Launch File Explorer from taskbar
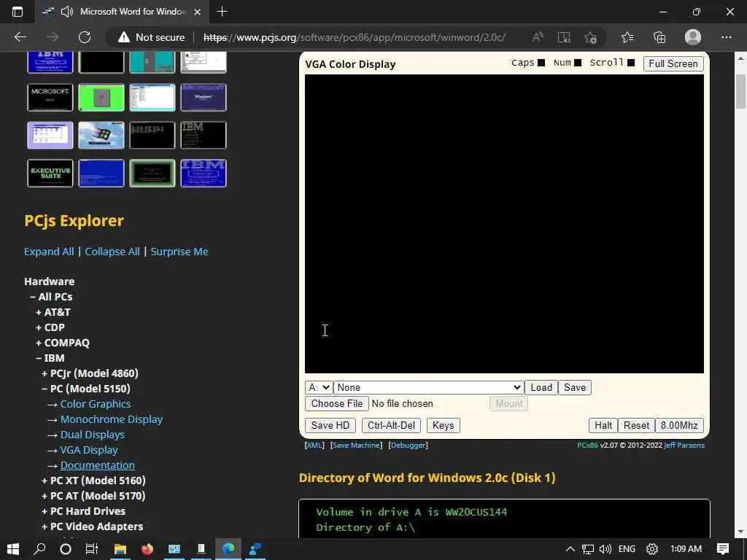This screenshot has width=747, height=560. point(120,549)
